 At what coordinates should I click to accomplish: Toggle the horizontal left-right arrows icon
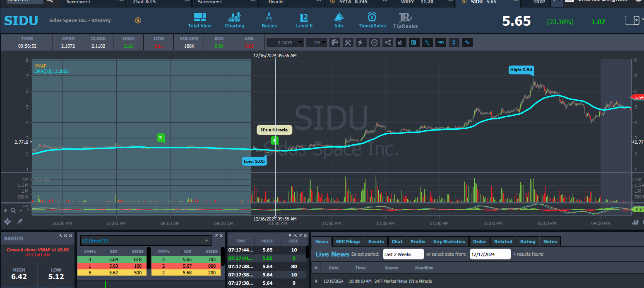pyautogui.click(x=467, y=42)
